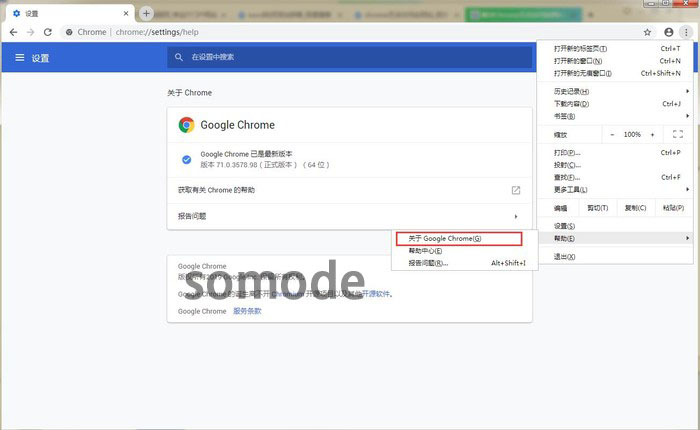Viewport: 700px width, 430px height.
Task: Select 查找 menu item
Action: [x=615, y=177]
